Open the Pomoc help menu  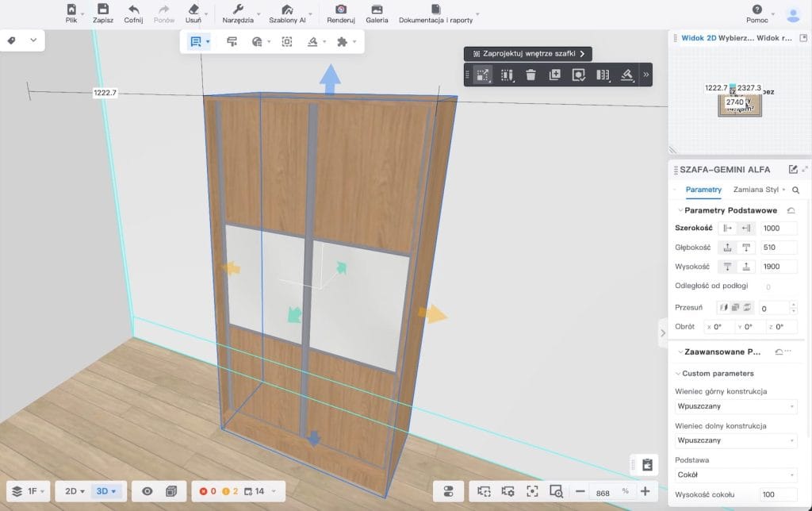[757, 13]
